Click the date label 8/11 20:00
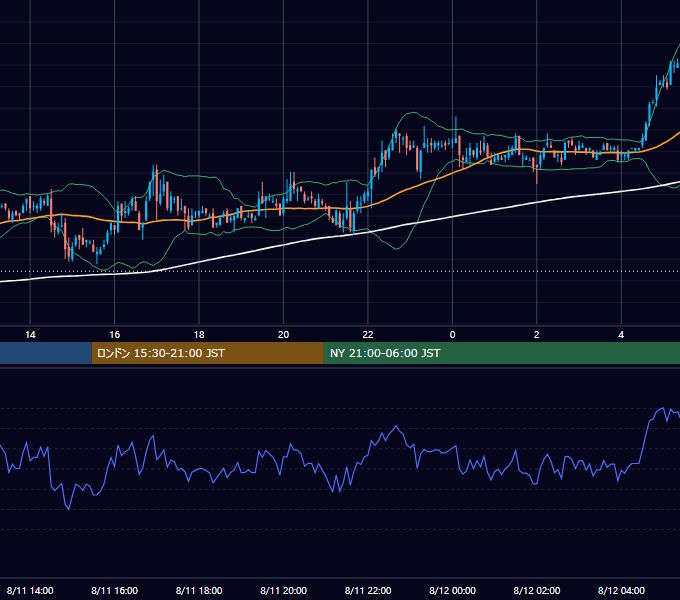 click(x=284, y=590)
